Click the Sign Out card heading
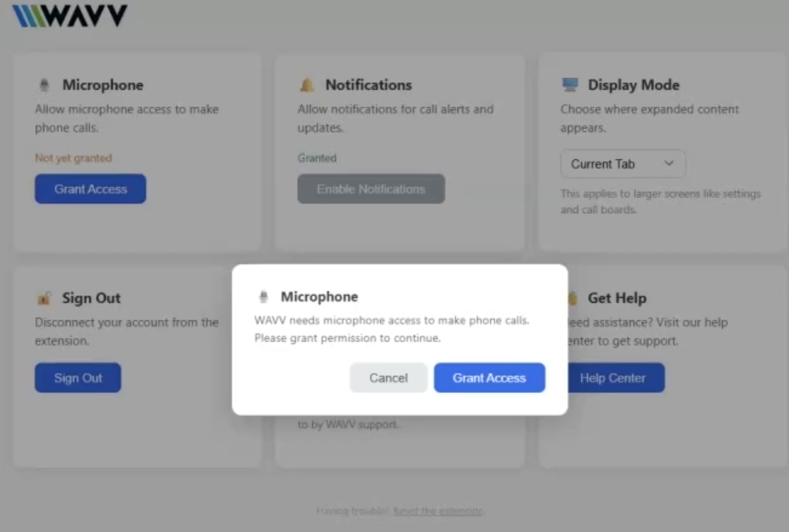This screenshot has height=532, width=789. [x=91, y=298]
